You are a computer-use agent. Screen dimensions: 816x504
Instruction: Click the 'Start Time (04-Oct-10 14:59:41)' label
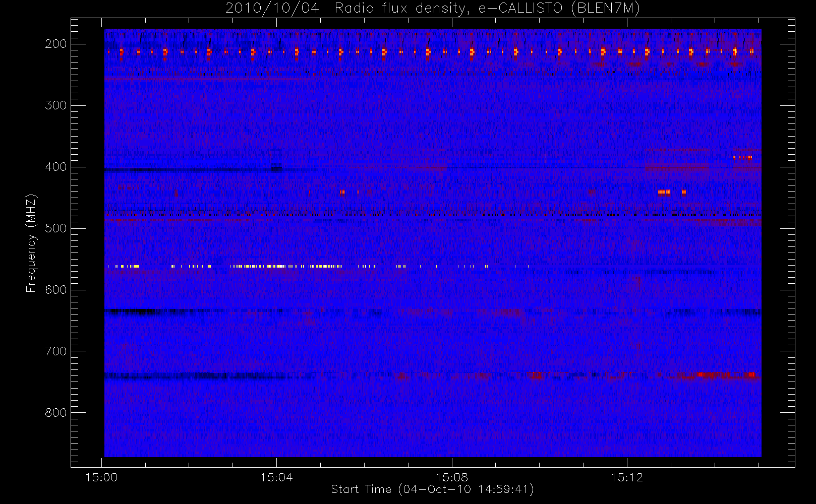(432, 489)
